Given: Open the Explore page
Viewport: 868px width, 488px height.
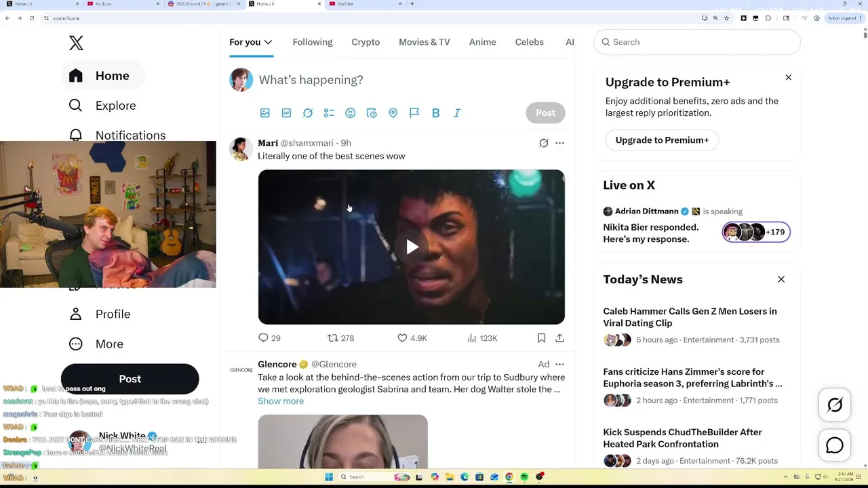Looking at the screenshot, I should point(102,106).
